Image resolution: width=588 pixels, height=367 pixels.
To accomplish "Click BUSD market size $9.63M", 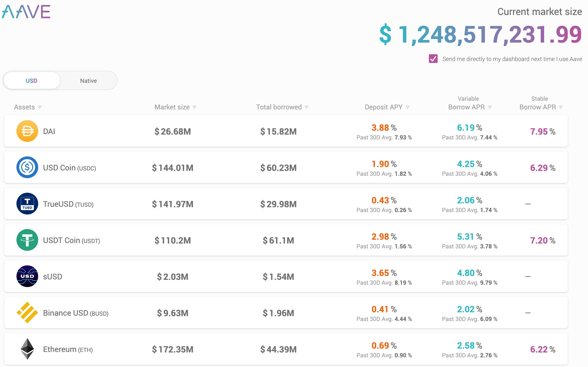I will pyautogui.click(x=173, y=313).
